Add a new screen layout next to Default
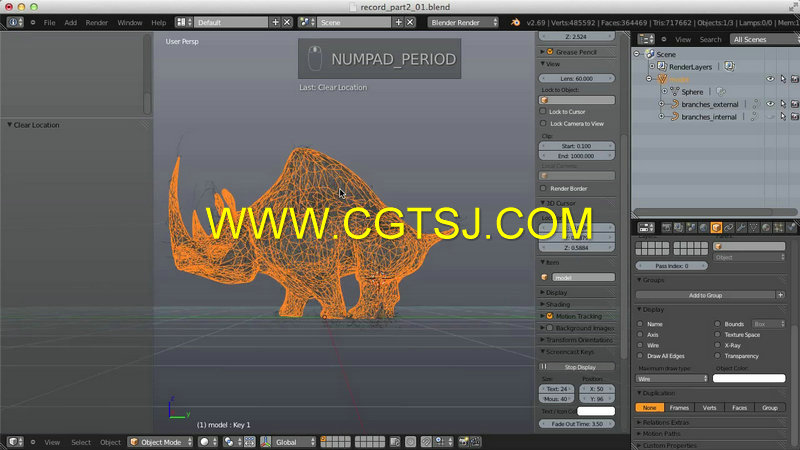 coord(276,22)
